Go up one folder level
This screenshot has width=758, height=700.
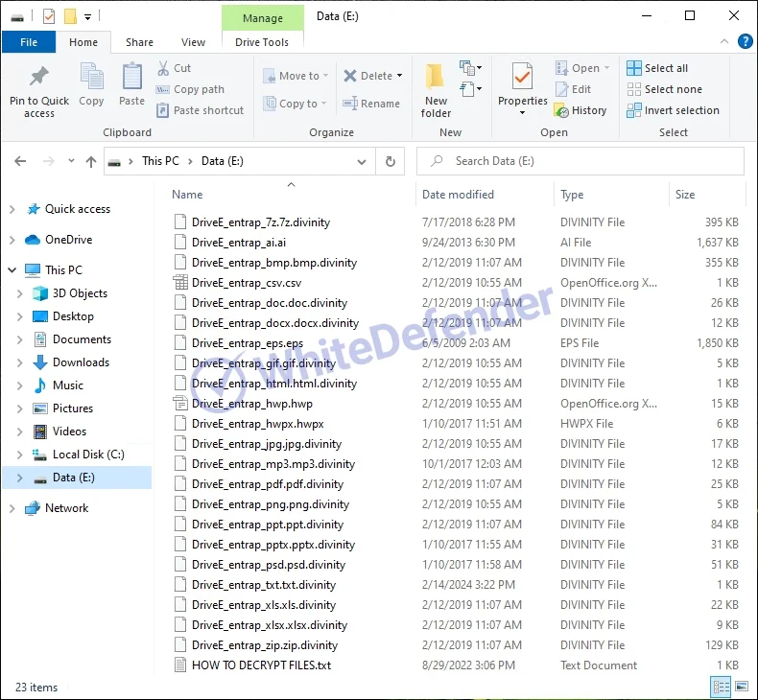90,161
